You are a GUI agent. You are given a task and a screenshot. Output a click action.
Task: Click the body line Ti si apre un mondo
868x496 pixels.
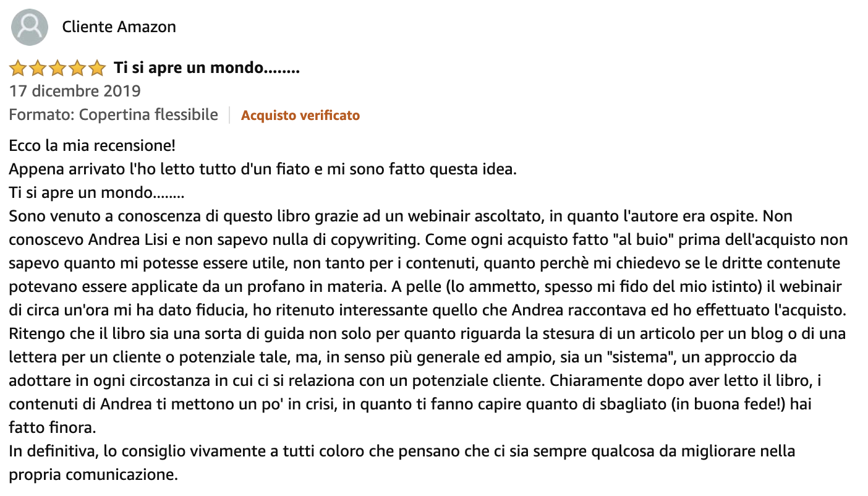point(97,193)
